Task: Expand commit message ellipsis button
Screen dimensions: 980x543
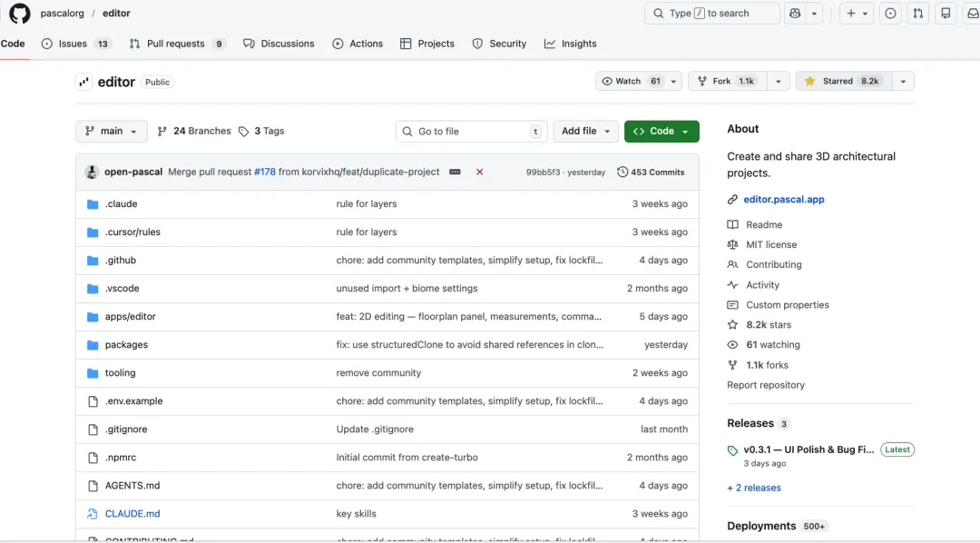Action: point(455,172)
